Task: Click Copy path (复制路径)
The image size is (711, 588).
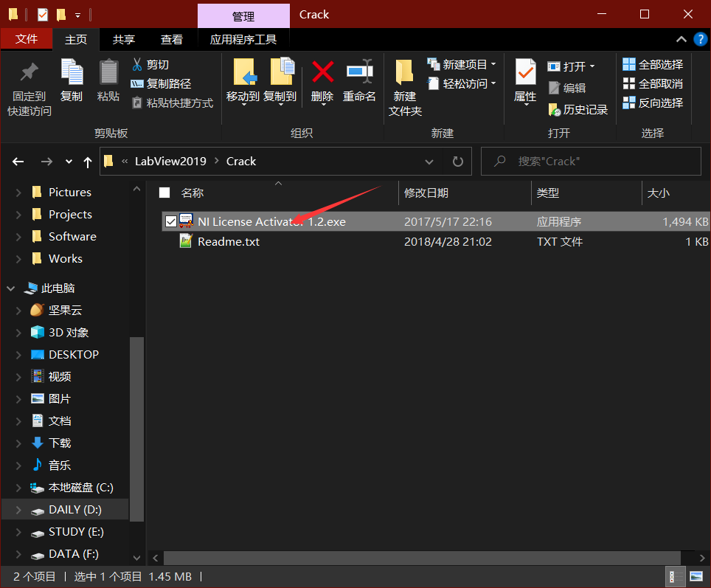Action: [x=161, y=83]
